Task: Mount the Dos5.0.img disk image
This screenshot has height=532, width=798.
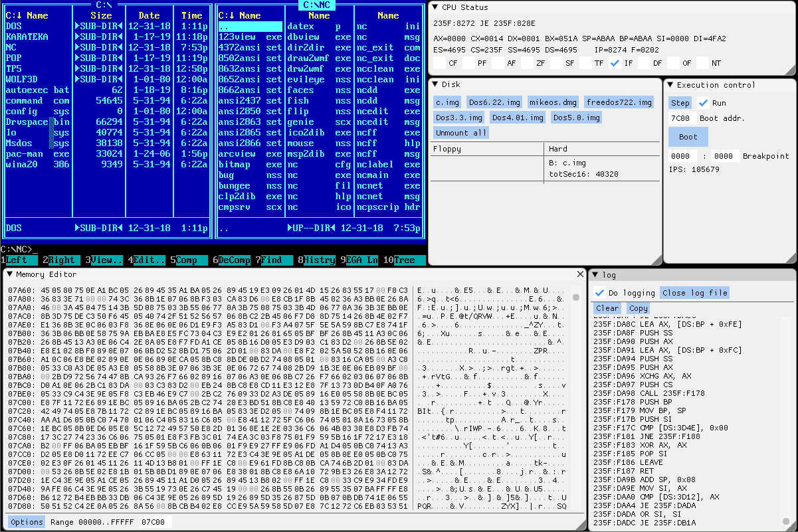Action: pos(577,118)
